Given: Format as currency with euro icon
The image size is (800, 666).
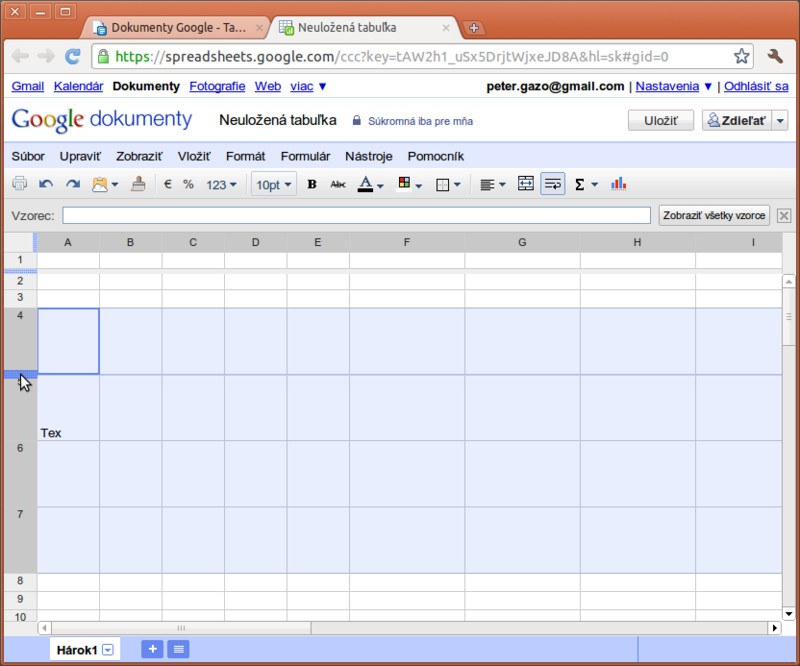Looking at the screenshot, I should [x=167, y=184].
